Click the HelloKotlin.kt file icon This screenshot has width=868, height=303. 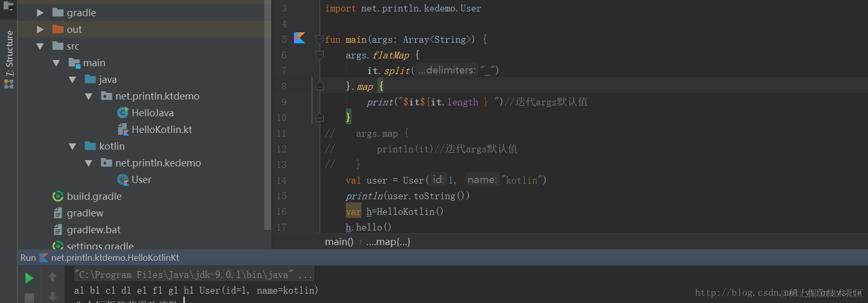[123, 129]
